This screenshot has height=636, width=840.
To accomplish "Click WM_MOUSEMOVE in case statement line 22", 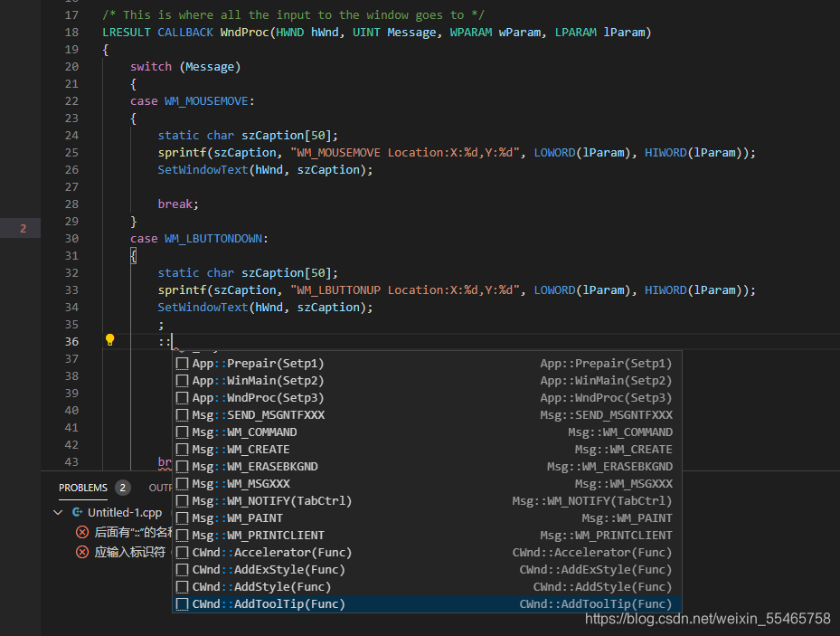I will (x=206, y=100).
